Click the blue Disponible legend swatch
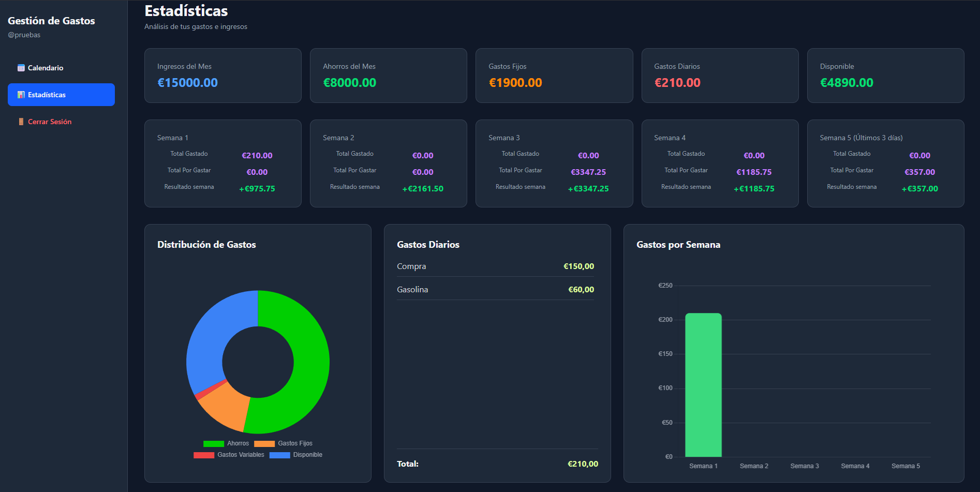 (x=279, y=455)
